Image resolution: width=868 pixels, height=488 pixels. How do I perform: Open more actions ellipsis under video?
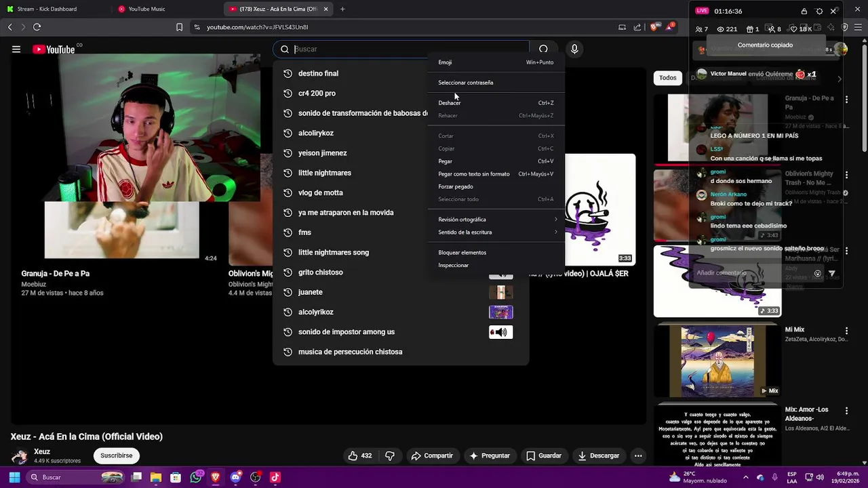point(638,455)
